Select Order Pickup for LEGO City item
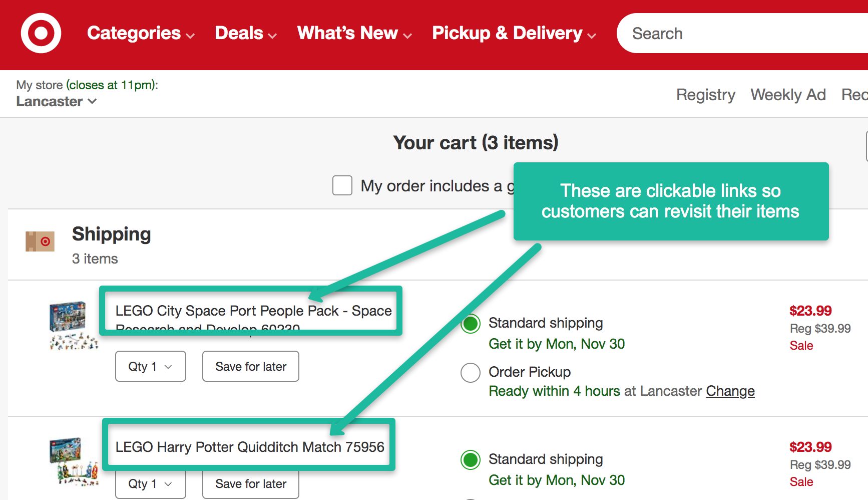 (471, 372)
